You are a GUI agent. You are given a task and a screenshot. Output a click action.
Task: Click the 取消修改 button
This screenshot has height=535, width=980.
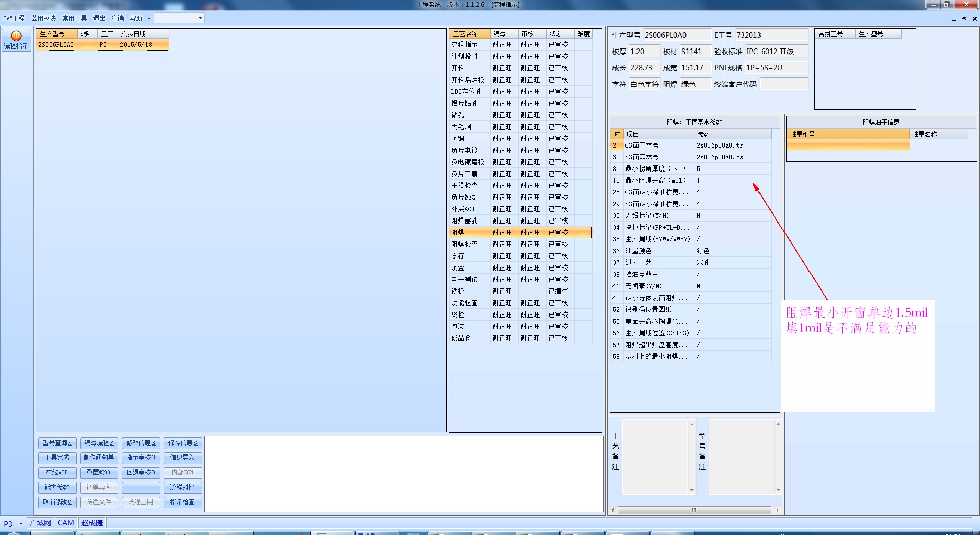tap(57, 502)
